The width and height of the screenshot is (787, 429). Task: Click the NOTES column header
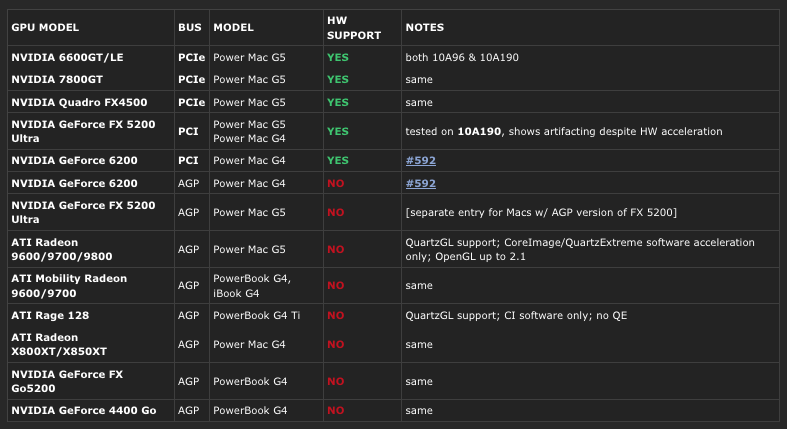coord(424,28)
